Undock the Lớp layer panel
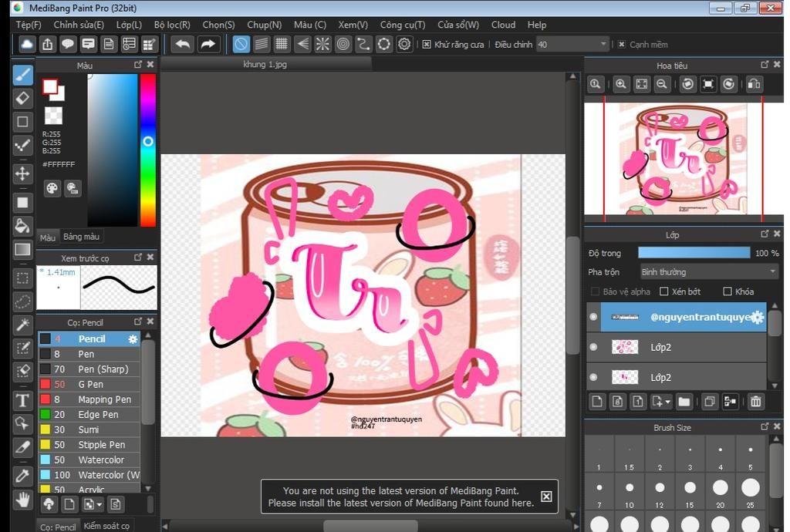The width and height of the screenshot is (790, 532). coord(765,234)
